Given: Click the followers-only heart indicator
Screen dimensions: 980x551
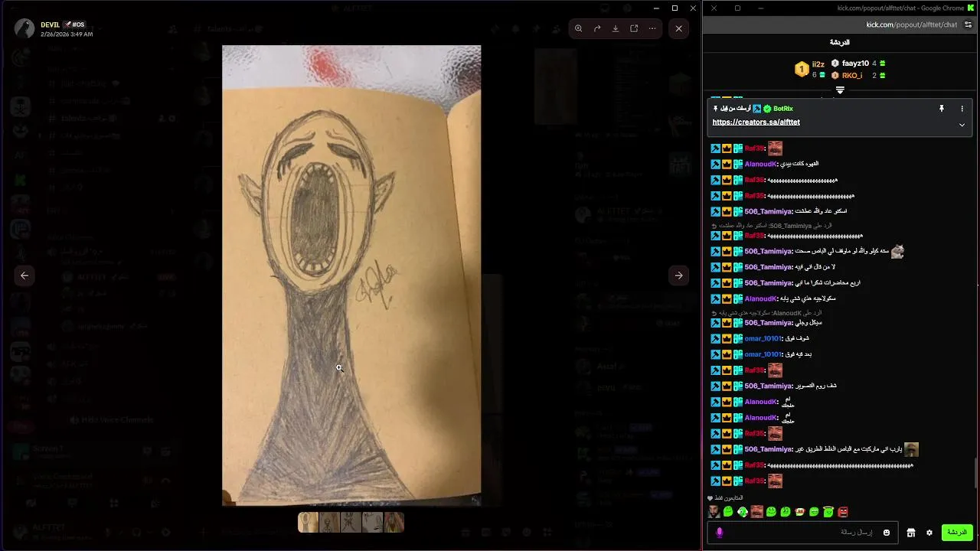Looking at the screenshot, I should click(710, 498).
